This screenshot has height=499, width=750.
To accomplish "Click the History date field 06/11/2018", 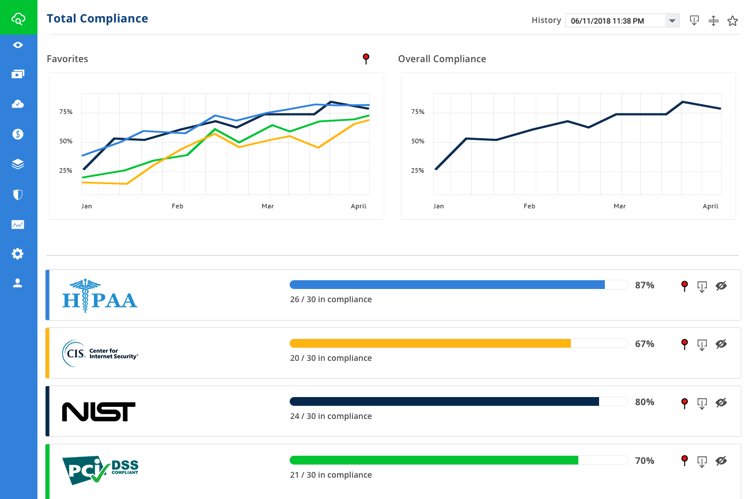I will click(x=614, y=20).
